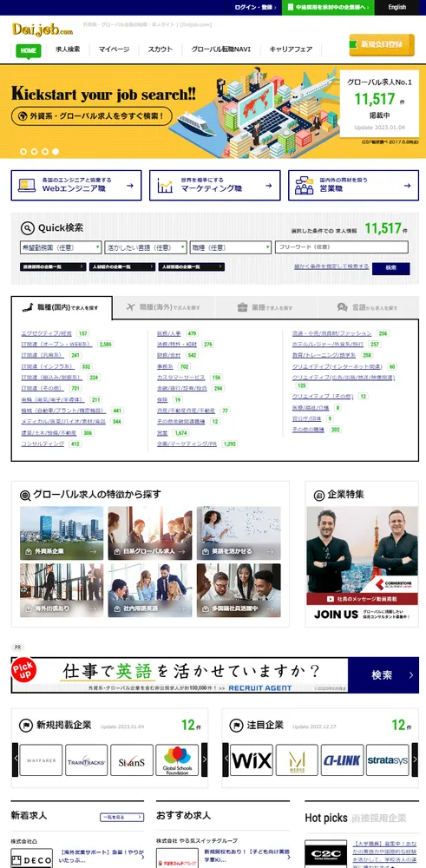Click the Quick検索 magnifier icon
The image size is (426, 868).
coord(28,228)
